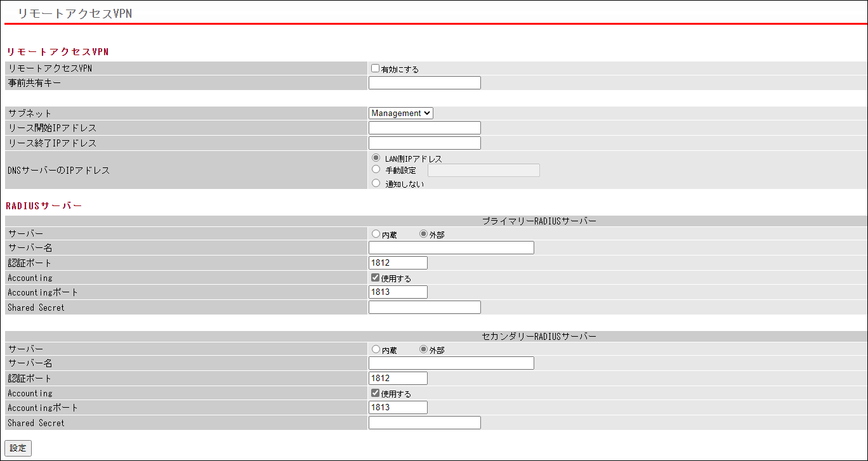The image size is (868, 461).
Task: Click secondary RADIUS サーバー名 field
Action: click(450, 363)
